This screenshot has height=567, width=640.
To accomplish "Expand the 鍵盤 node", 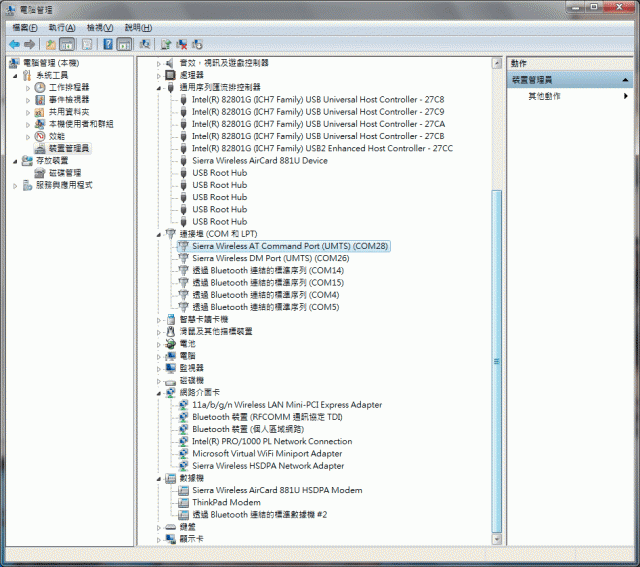I will coord(159,527).
